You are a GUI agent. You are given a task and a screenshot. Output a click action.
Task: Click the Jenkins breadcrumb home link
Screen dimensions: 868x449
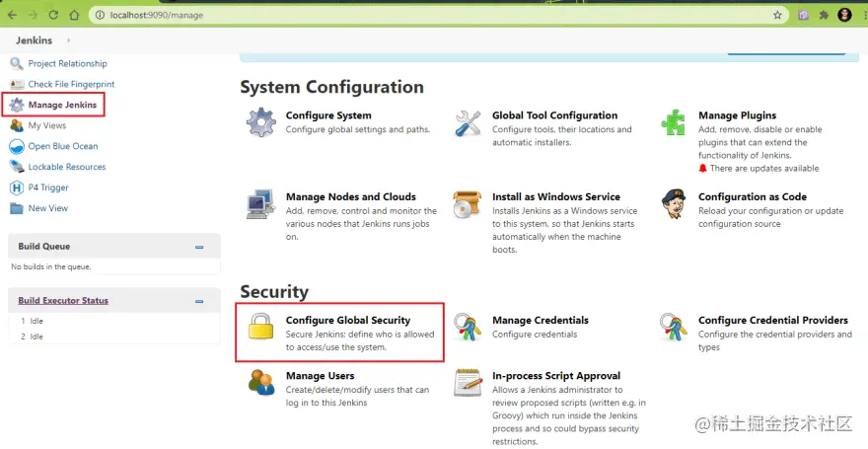[34, 40]
